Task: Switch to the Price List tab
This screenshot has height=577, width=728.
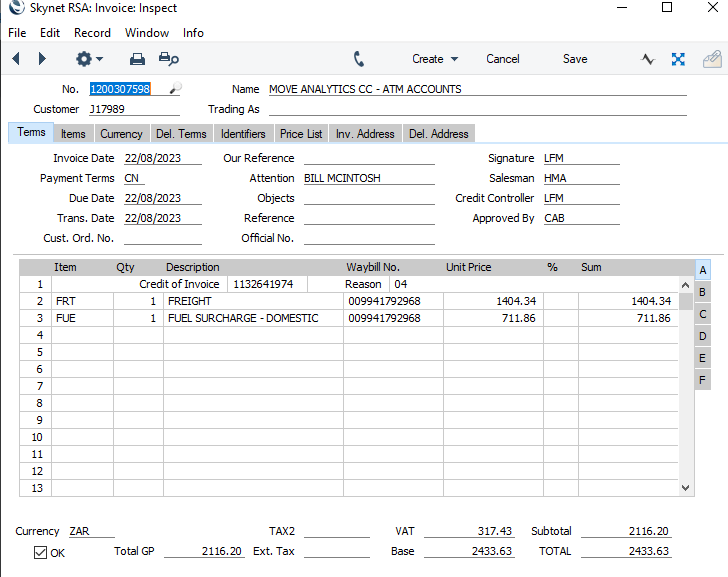Action: [x=301, y=134]
